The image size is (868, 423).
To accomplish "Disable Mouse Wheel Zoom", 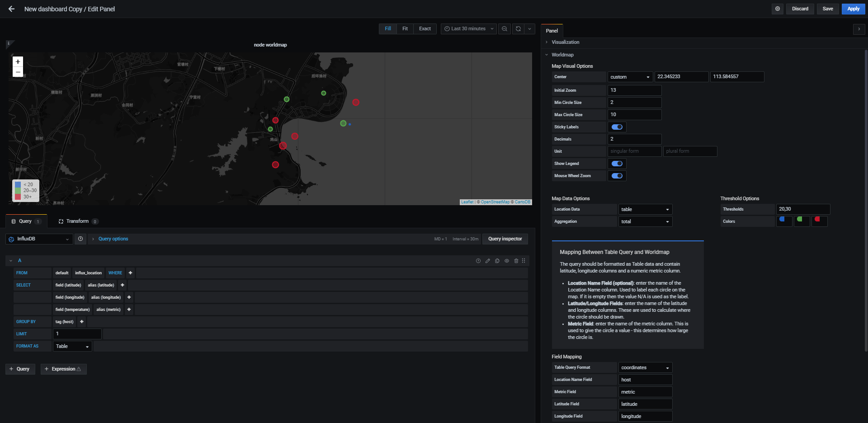I will 617,176.
